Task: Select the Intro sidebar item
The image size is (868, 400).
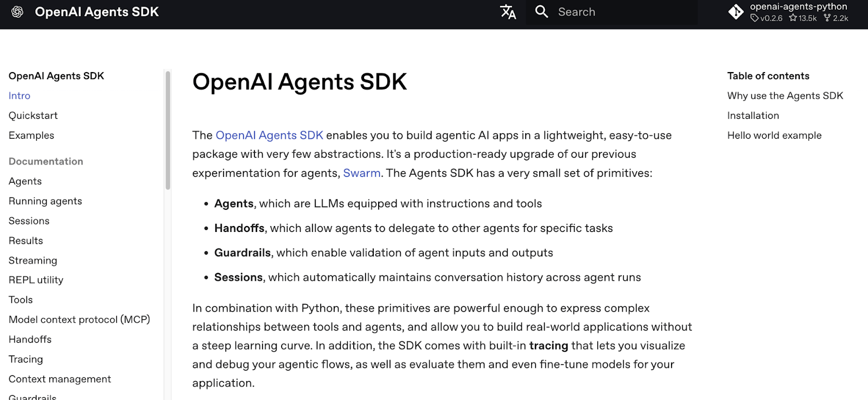Action: [x=20, y=96]
